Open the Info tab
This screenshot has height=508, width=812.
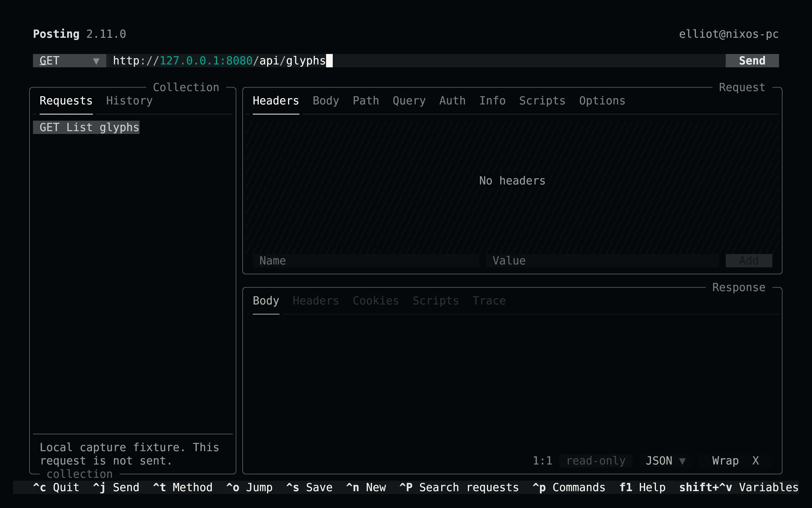[492, 101]
